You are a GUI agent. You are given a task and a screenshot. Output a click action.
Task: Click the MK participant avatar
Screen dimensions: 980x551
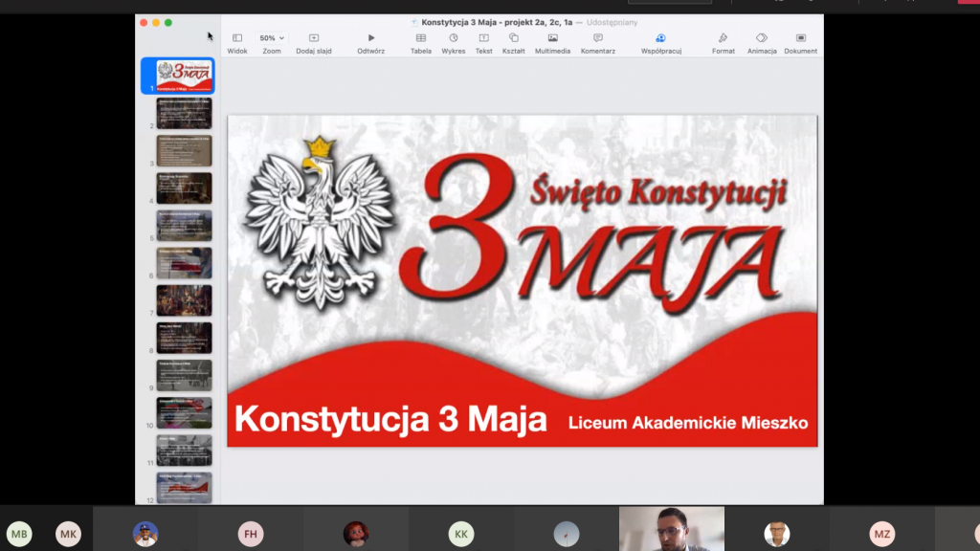pyautogui.click(x=68, y=534)
